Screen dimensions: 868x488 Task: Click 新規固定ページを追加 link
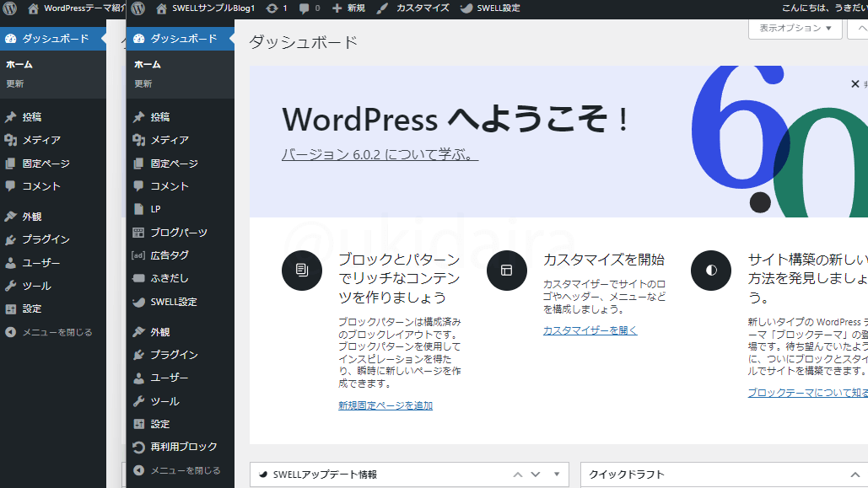(x=385, y=405)
